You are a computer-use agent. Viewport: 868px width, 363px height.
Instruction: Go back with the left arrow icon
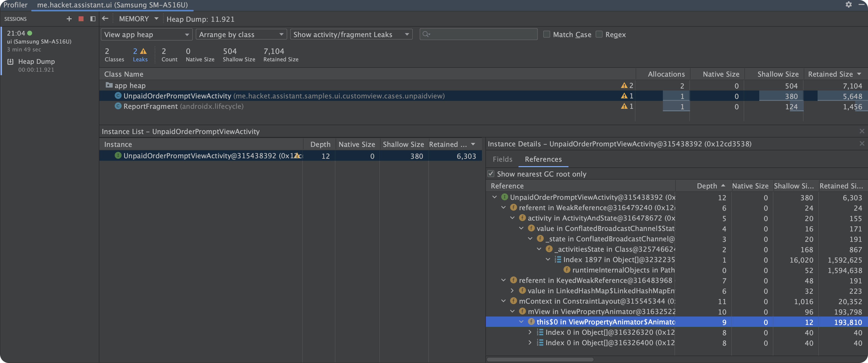click(x=105, y=19)
